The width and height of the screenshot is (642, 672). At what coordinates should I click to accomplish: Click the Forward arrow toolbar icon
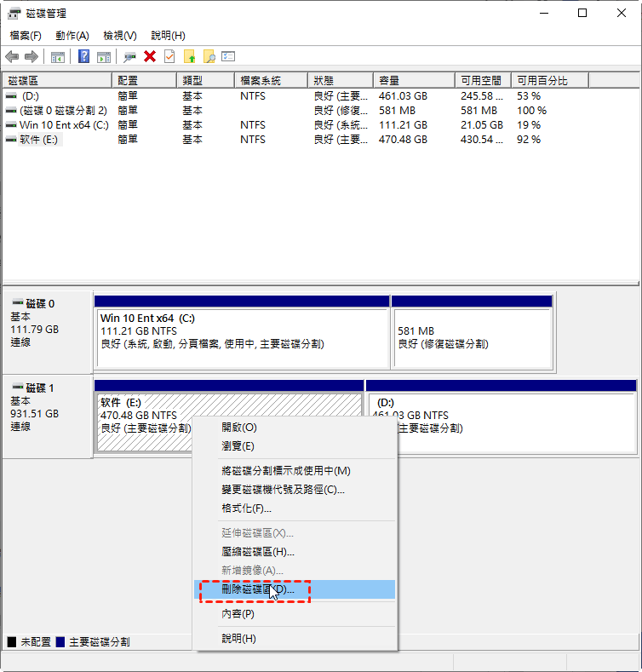click(x=32, y=56)
